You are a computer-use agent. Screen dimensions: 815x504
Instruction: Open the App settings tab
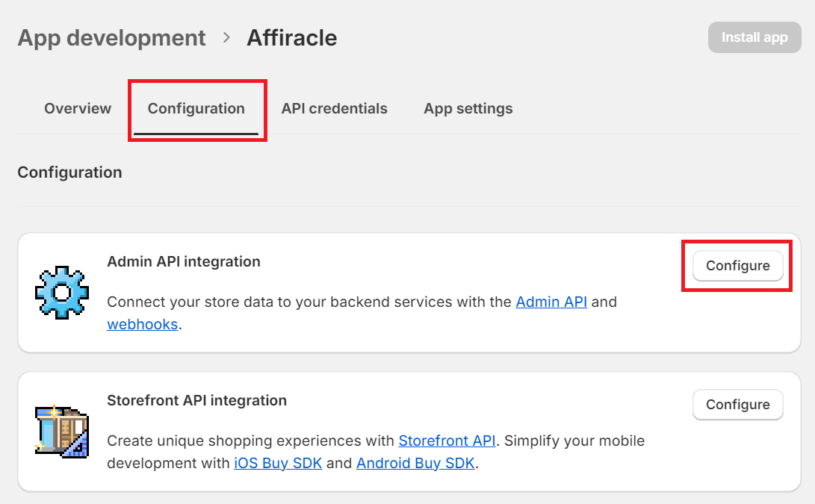[468, 108]
